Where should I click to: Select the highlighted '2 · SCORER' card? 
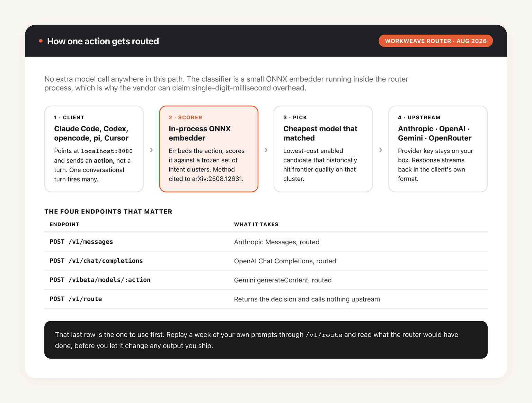pos(209,149)
